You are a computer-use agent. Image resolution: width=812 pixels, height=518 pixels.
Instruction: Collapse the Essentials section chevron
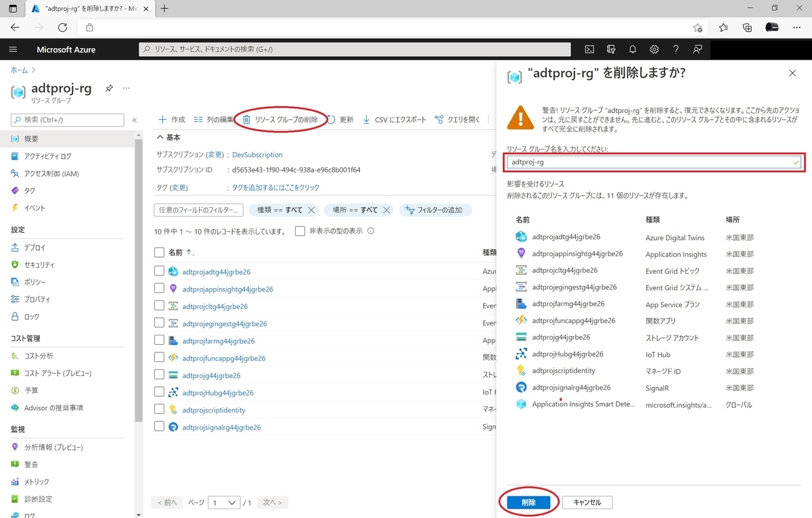(x=160, y=137)
